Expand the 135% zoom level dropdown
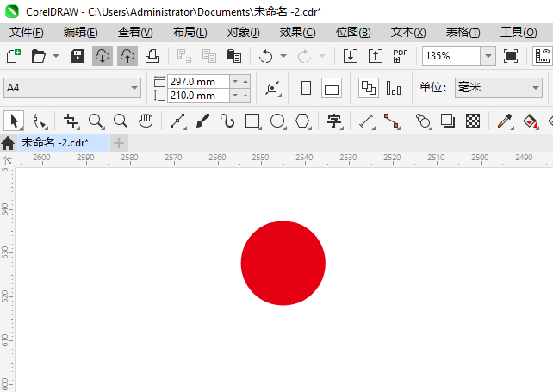The height and width of the screenshot is (392, 553). (x=488, y=56)
